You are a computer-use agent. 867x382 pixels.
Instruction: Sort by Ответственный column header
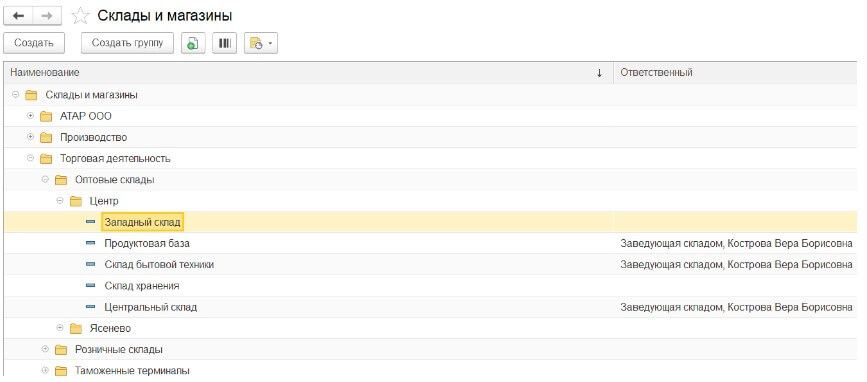click(x=656, y=73)
